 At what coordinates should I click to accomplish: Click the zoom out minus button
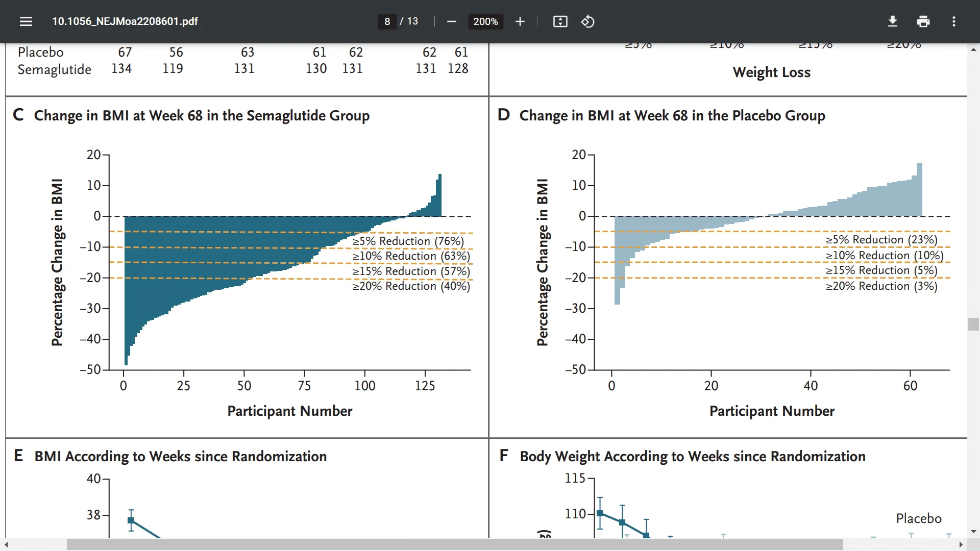click(x=451, y=21)
